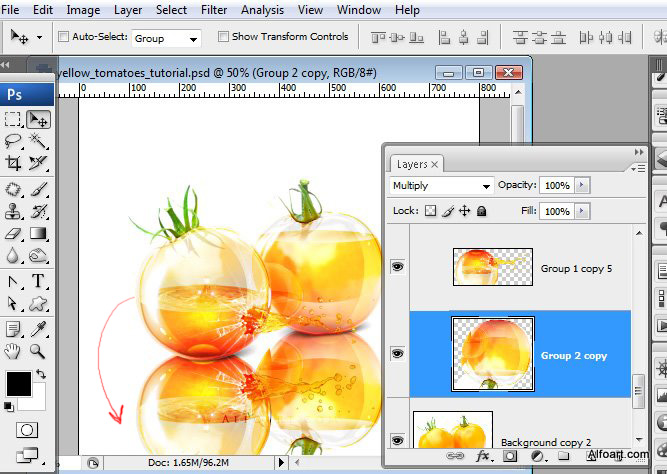This screenshot has height=474, width=667.
Task: Select the Eraser tool
Action: tap(14, 234)
